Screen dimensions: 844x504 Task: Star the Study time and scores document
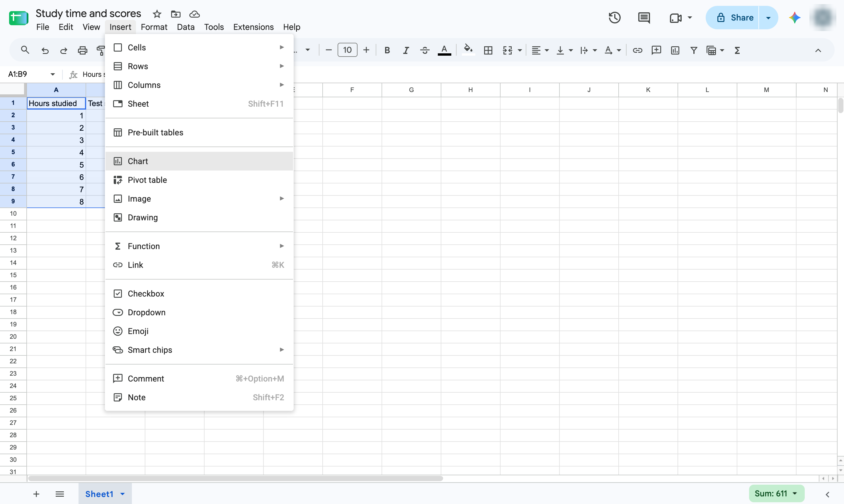tap(156, 14)
